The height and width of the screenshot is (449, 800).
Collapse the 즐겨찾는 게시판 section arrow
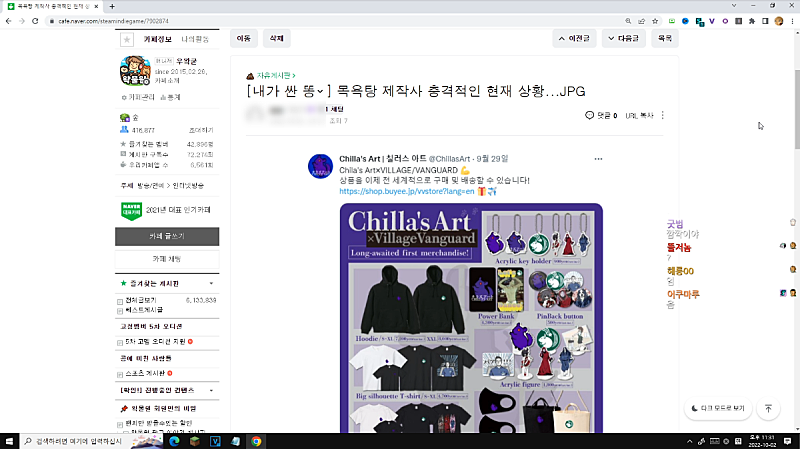[x=211, y=283]
